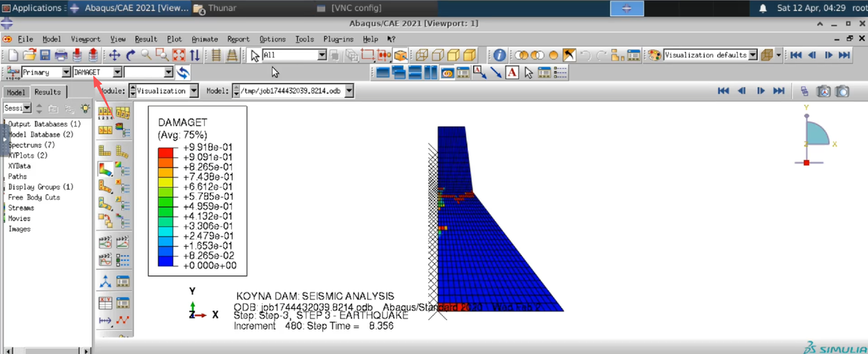This screenshot has height=354, width=868.
Task: Click the Field output dialog icon
Action: [x=12, y=72]
